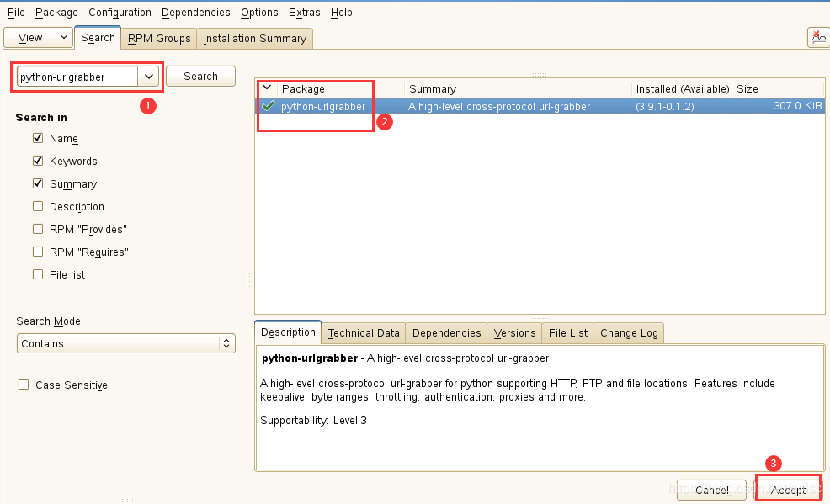Open the Configuration menu

click(x=120, y=12)
